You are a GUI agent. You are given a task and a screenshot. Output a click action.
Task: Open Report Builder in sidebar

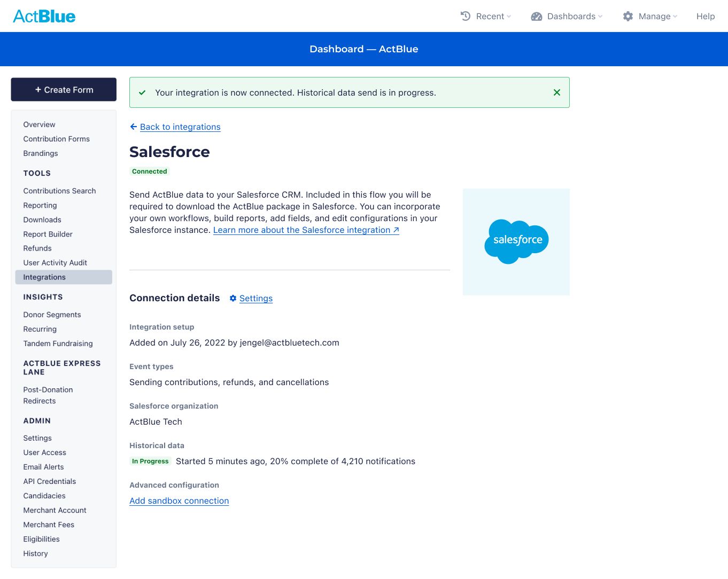[48, 234]
